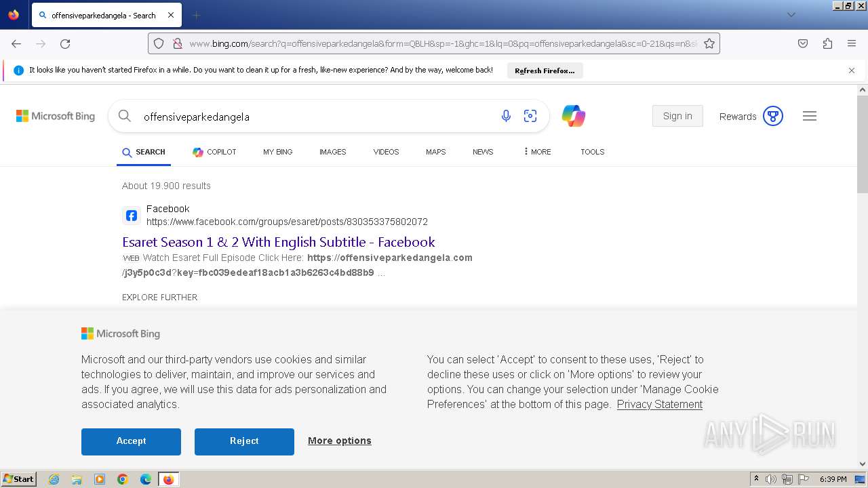Open volume speaker tray icon
The image size is (868, 488).
(771, 479)
